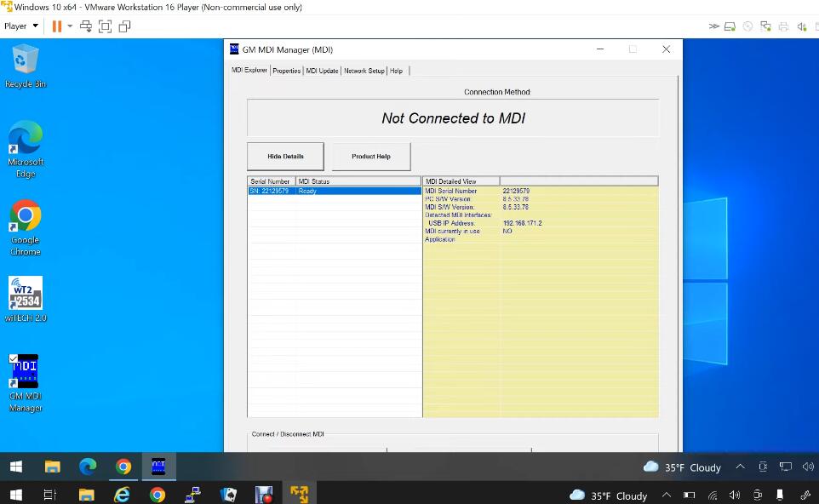This screenshot has width=819, height=504.
Task: Select the wiTECH 2.0 desktop shortcut
Action: point(25,300)
